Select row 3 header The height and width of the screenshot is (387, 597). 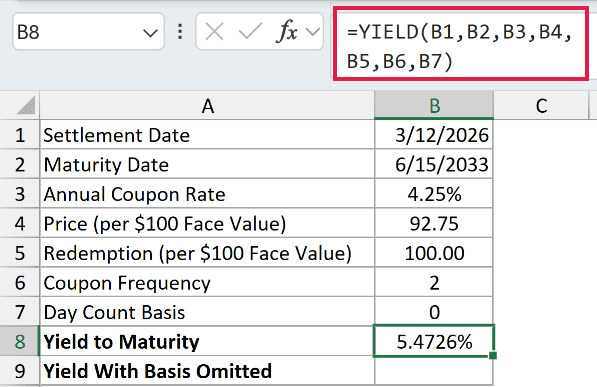20,194
